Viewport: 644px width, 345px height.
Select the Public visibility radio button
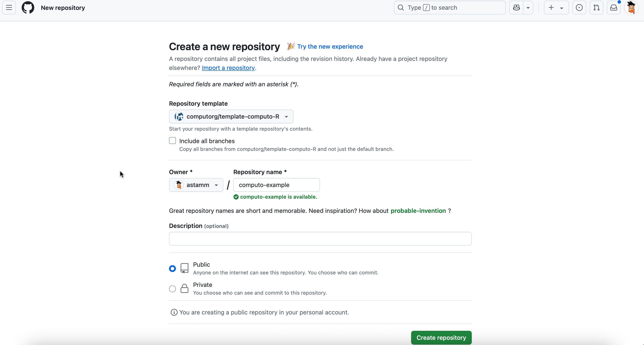coord(172,268)
